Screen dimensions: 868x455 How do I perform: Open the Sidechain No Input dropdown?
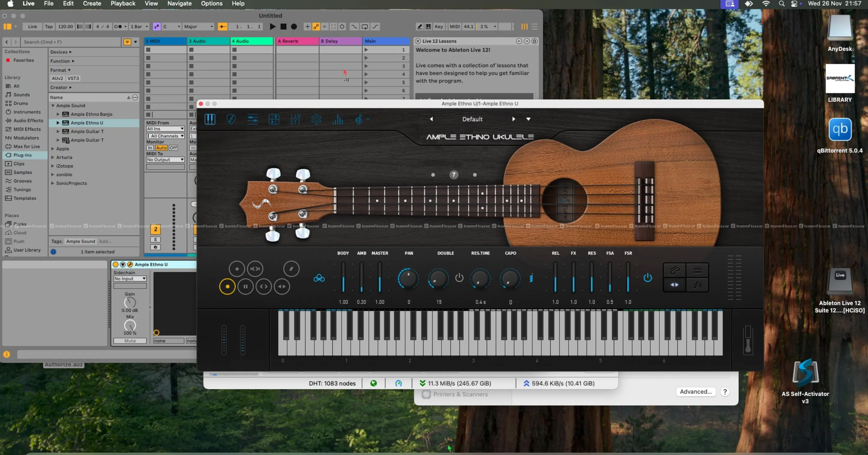(x=130, y=279)
